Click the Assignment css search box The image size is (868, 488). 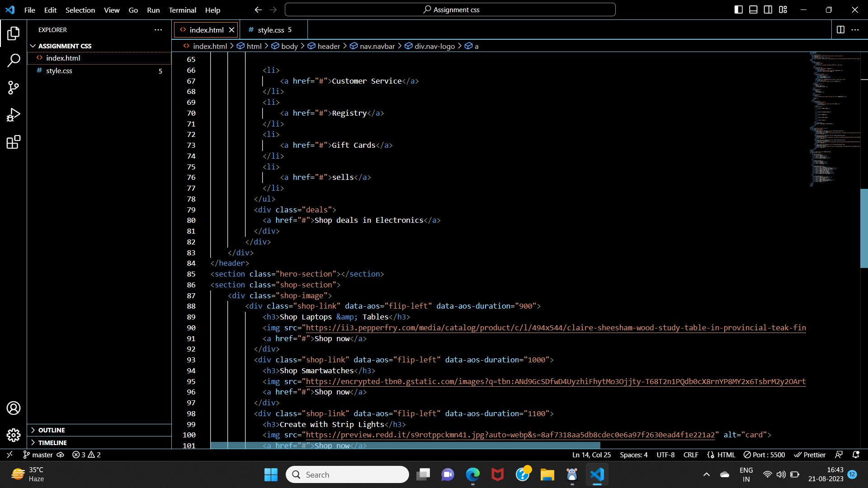point(450,9)
